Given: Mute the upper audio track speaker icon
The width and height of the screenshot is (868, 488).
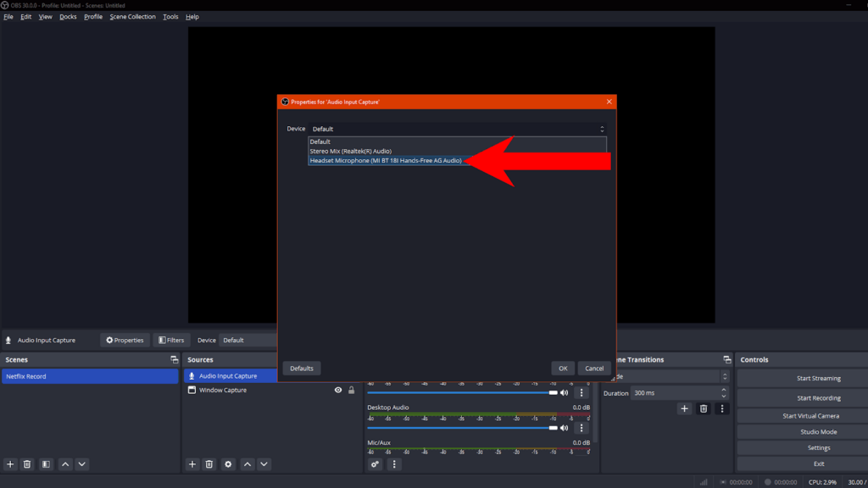Looking at the screenshot, I should [564, 393].
